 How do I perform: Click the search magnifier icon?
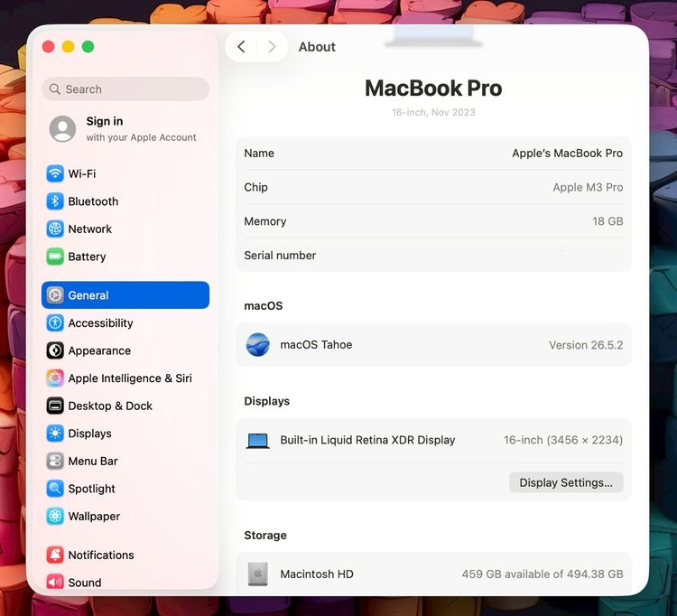click(55, 89)
